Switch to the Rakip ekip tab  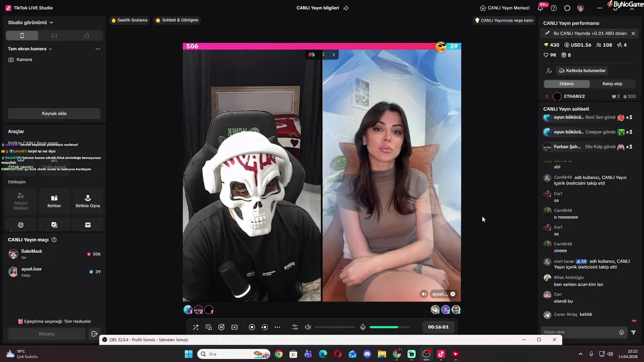click(x=612, y=84)
